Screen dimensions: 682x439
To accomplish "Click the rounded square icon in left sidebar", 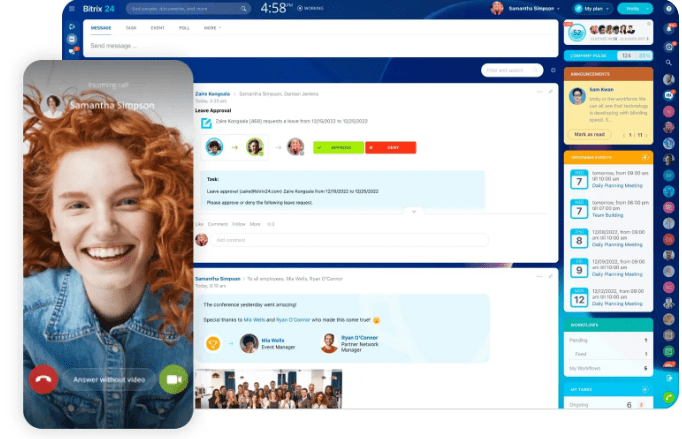I will (x=72, y=39).
